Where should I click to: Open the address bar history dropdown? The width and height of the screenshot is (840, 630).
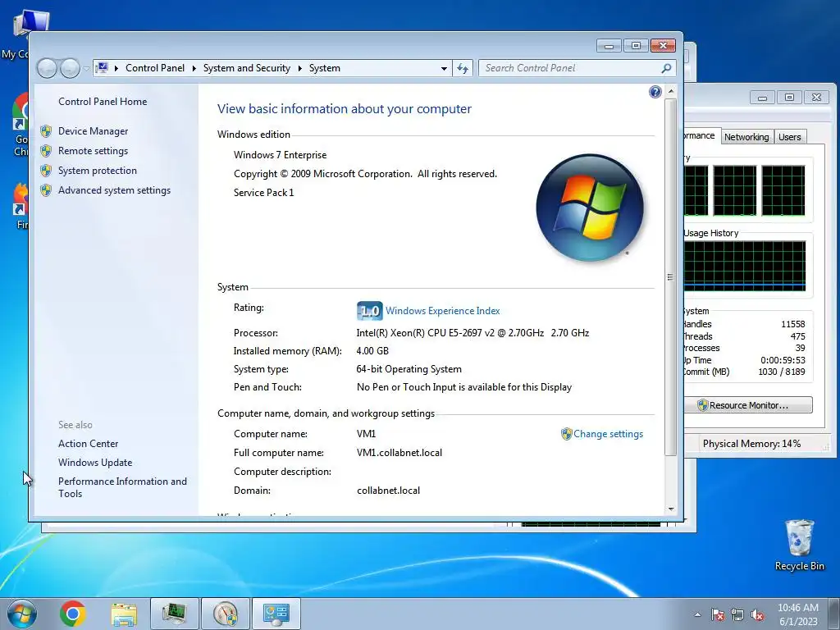pos(444,69)
